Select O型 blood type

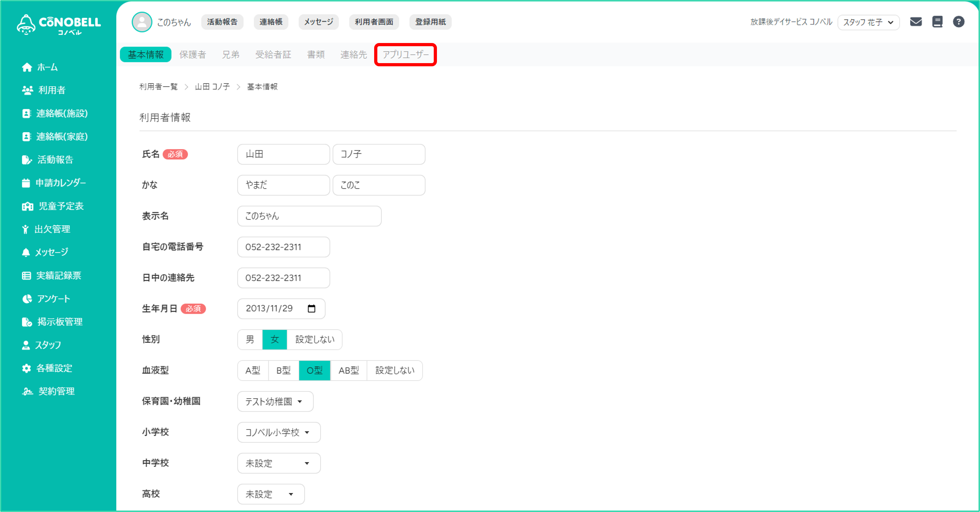tap(315, 371)
